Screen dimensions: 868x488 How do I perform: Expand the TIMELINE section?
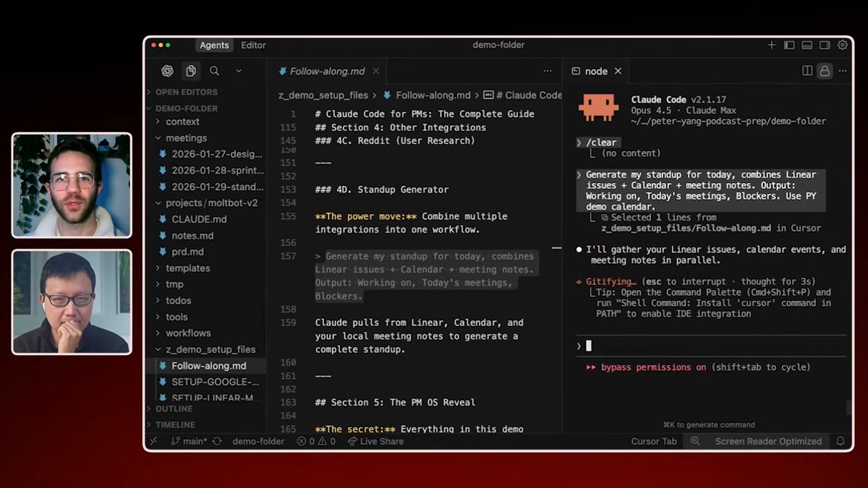point(175,425)
